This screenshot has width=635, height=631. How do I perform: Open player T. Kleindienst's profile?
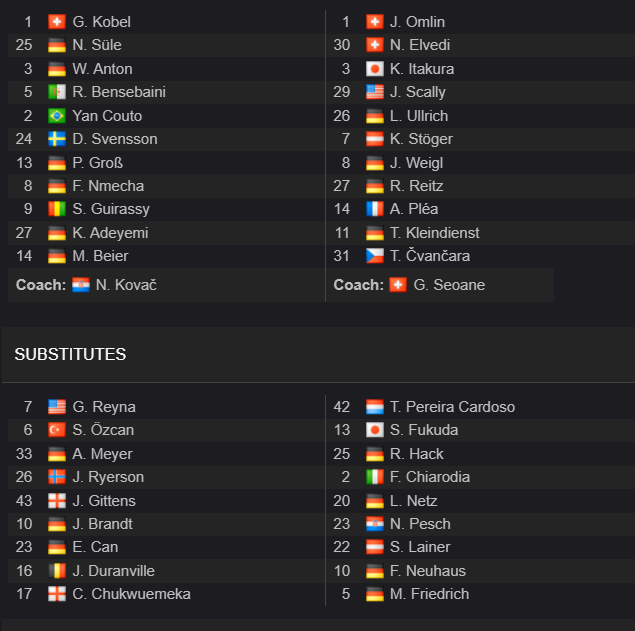(435, 233)
